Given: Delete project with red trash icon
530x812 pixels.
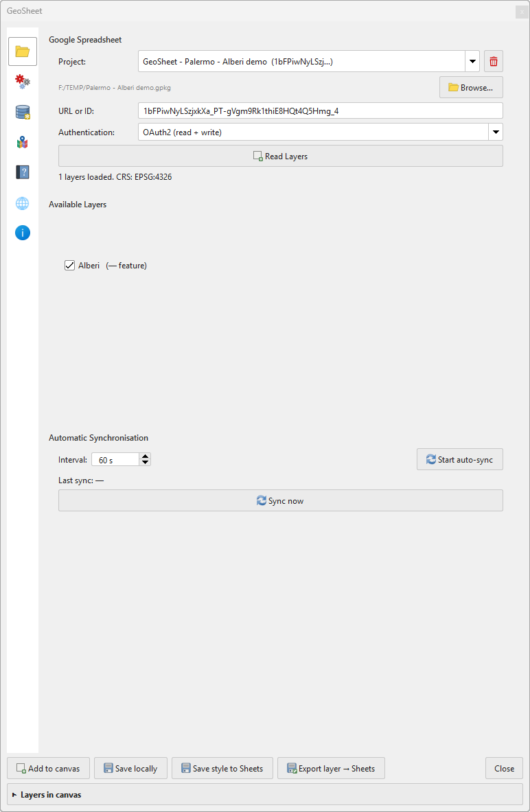Looking at the screenshot, I should point(493,61).
